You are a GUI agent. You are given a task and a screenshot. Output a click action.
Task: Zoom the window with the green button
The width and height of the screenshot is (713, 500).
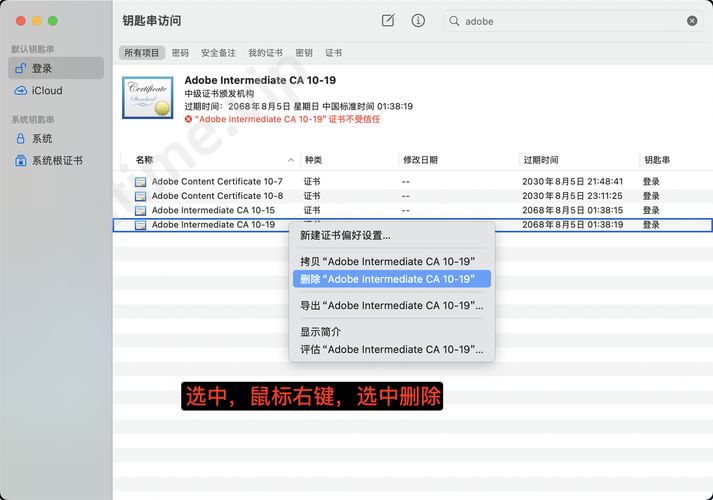(x=53, y=20)
